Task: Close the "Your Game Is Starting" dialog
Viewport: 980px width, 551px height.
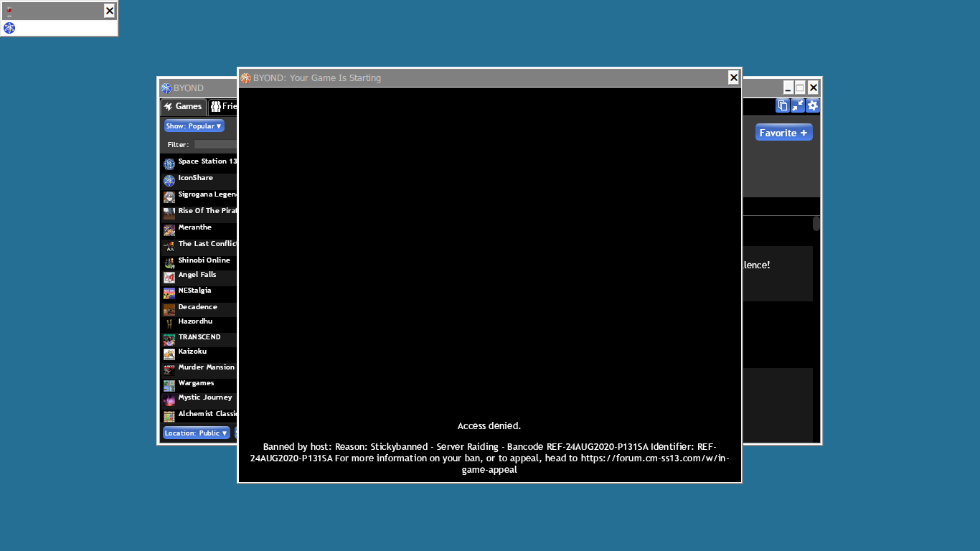Action: [733, 77]
